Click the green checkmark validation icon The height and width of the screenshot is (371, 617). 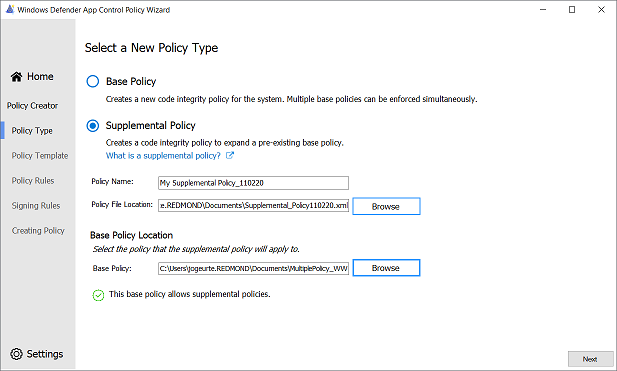(x=98, y=295)
